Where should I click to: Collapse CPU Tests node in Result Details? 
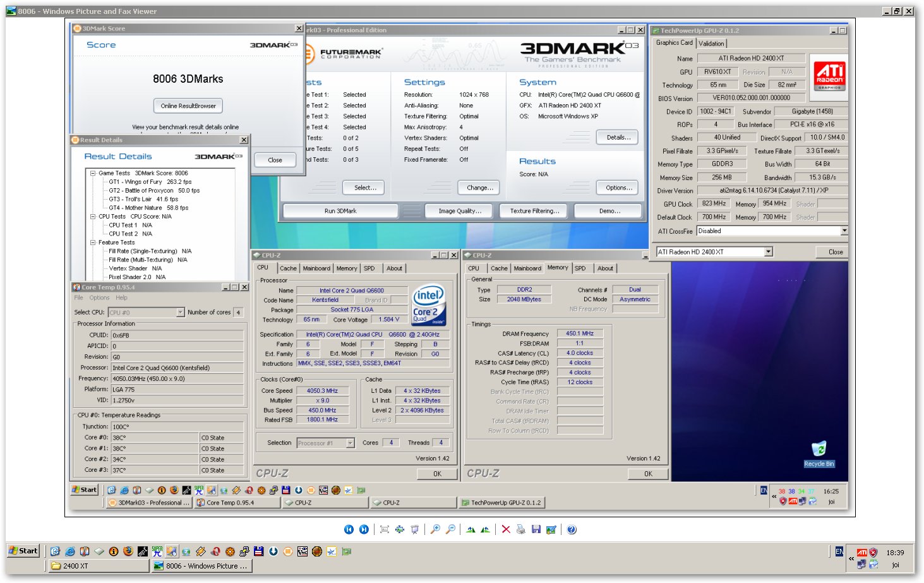[93, 217]
